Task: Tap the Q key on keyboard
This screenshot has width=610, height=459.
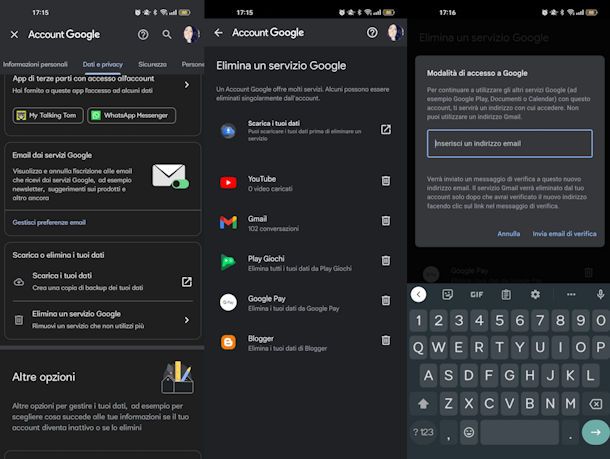Action: [x=418, y=347]
